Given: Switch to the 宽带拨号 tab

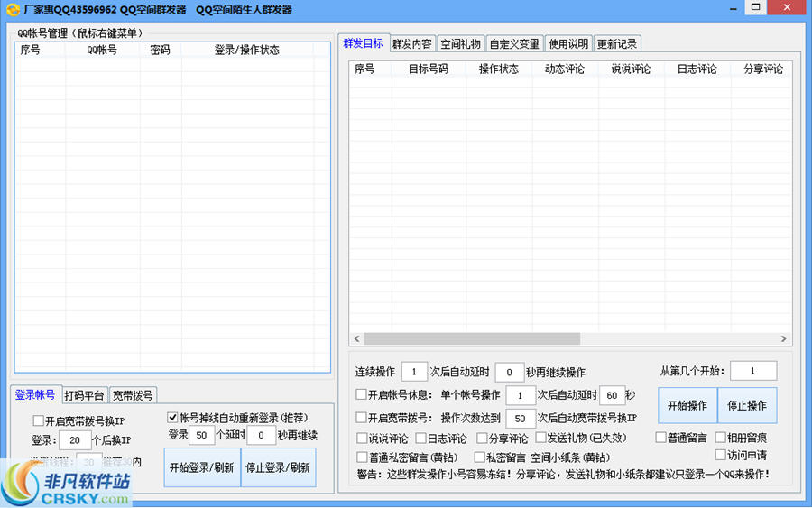Looking at the screenshot, I should 133,395.
